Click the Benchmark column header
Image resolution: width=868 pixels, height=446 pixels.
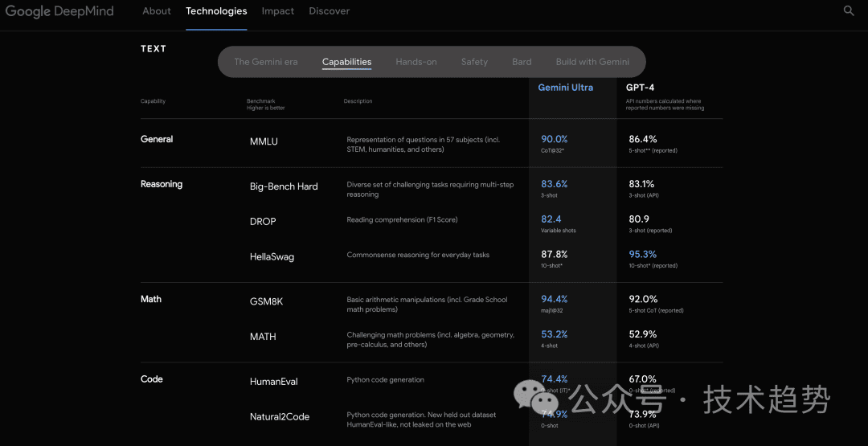click(x=260, y=101)
